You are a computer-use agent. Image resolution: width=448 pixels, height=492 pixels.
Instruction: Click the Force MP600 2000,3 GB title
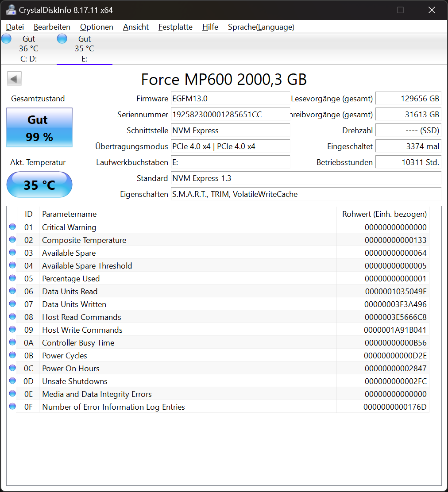pyautogui.click(x=224, y=79)
